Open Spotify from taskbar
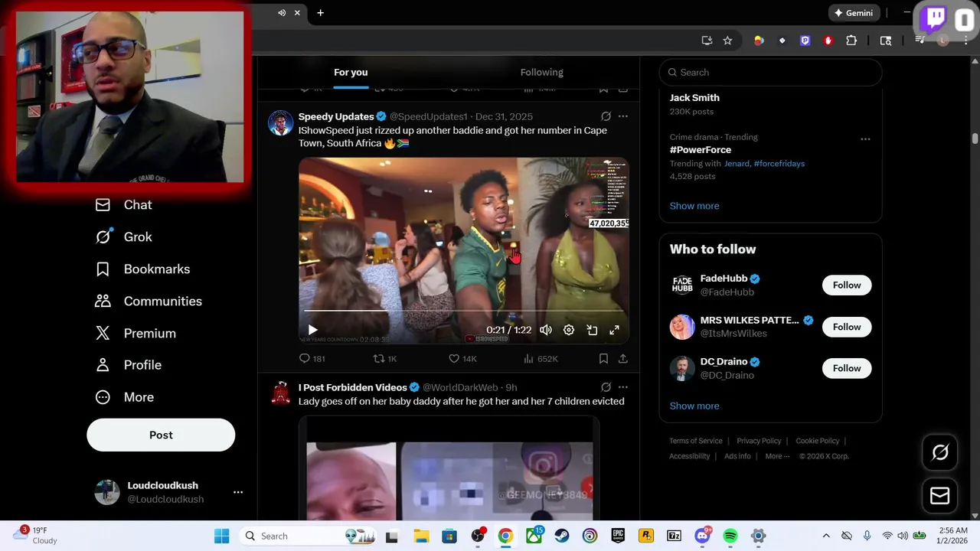 click(x=730, y=536)
